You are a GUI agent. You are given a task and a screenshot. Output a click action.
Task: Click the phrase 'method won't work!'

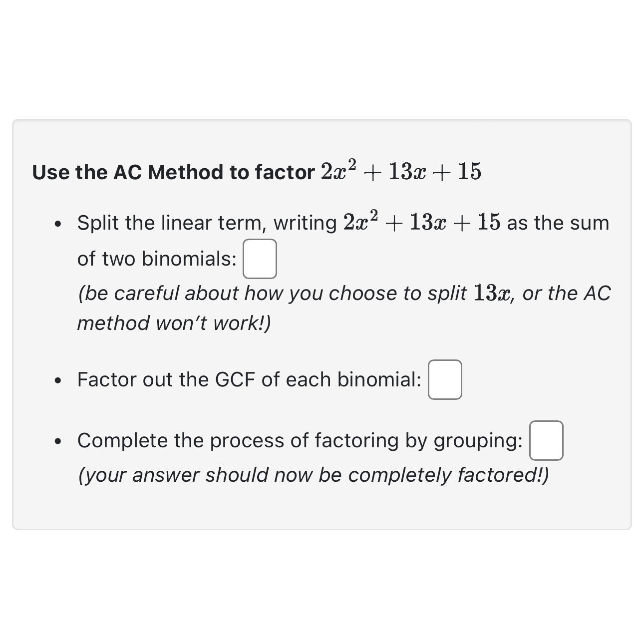(174, 322)
